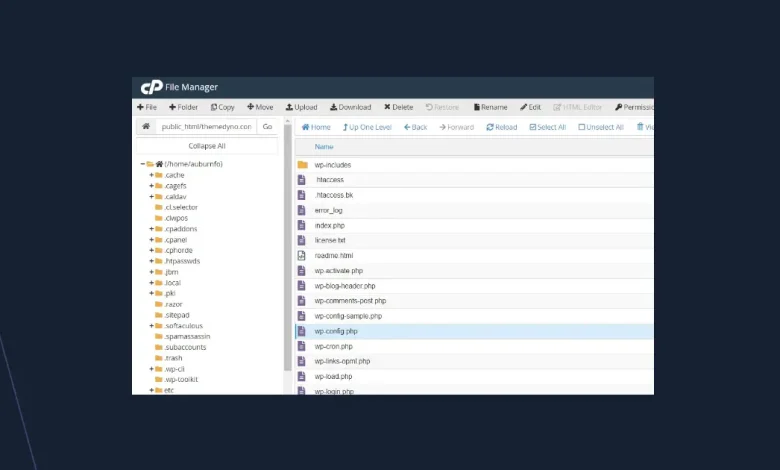
Task: Select the .wp-toolkit tree folder
Action: point(177,379)
